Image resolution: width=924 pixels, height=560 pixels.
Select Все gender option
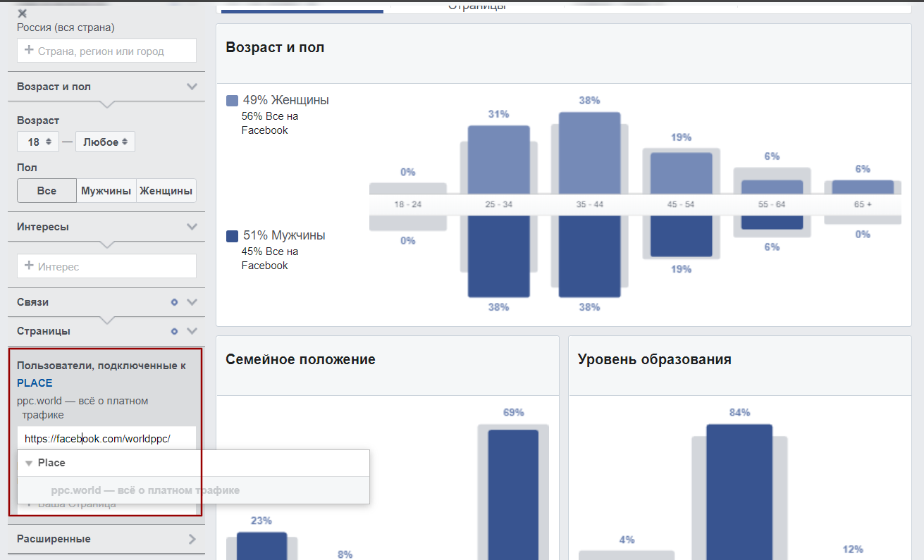point(47,191)
